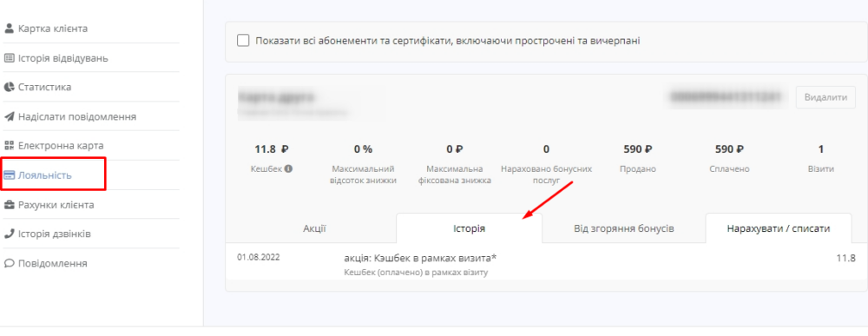Click the history date 01.08.2022

coord(259,257)
